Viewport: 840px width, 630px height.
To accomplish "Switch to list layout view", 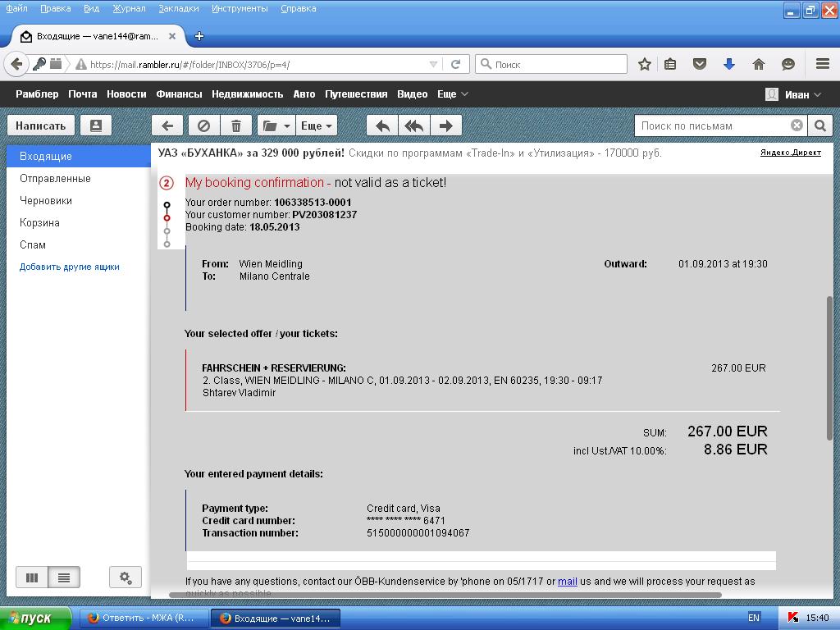I will [64, 577].
